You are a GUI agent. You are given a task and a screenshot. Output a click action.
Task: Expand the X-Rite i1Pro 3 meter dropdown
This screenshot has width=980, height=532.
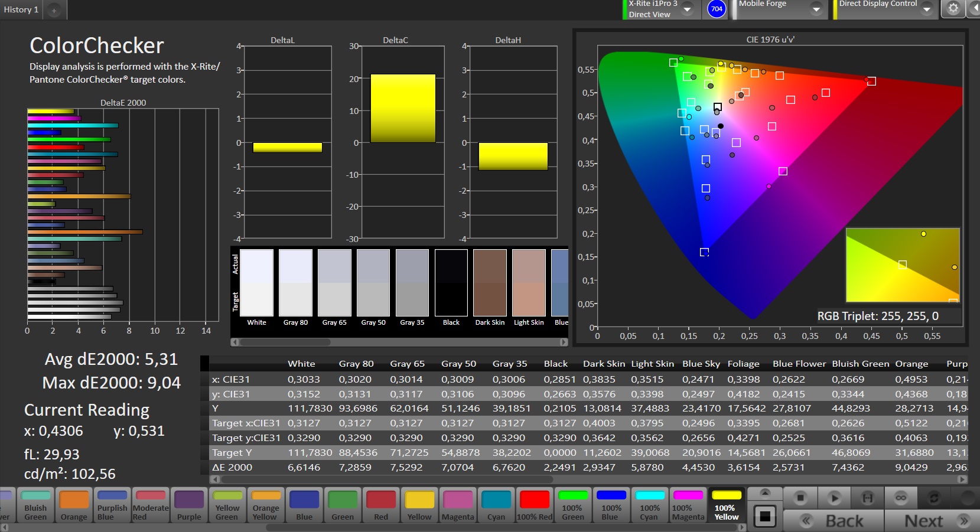coord(687,9)
